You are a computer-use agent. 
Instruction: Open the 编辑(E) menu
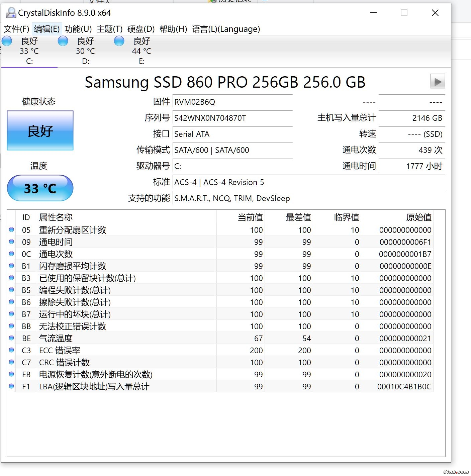tap(47, 29)
